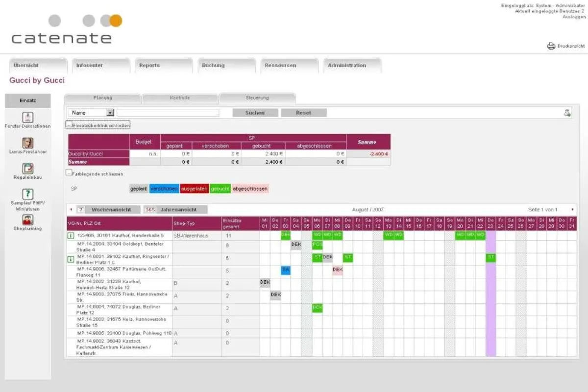The height and width of the screenshot is (392, 588).
Task: Open the Fenster-Dekorationen sidebar icon
Action: [x=28, y=117]
